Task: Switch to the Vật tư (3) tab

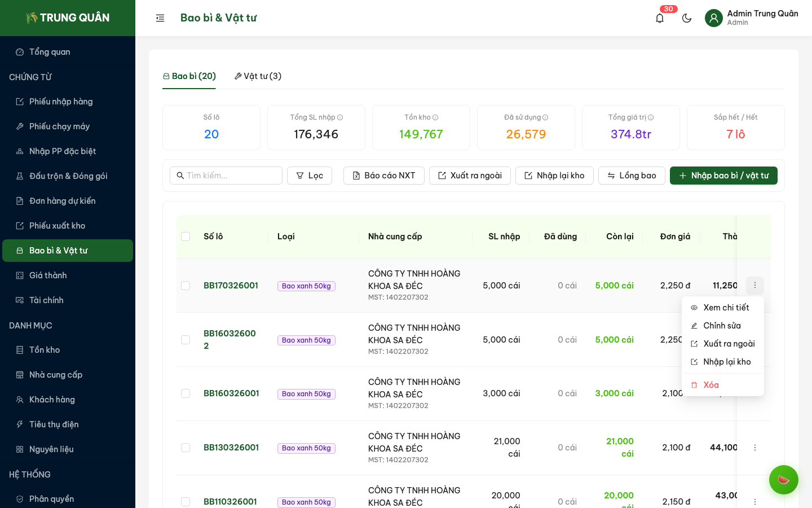Action: tap(258, 76)
